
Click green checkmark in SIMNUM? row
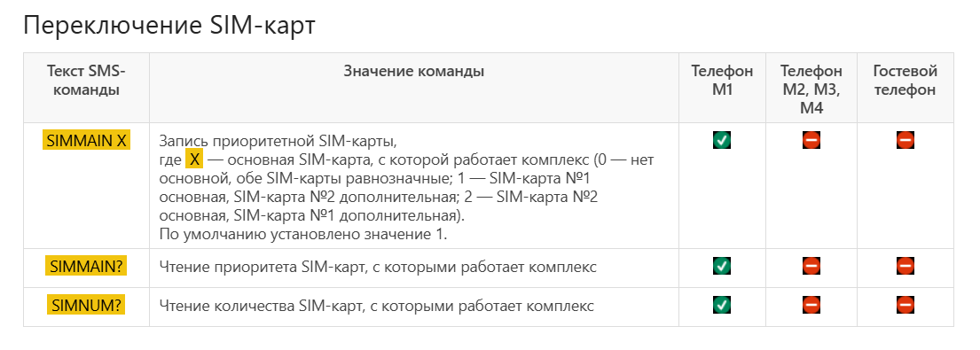coord(722,305)
